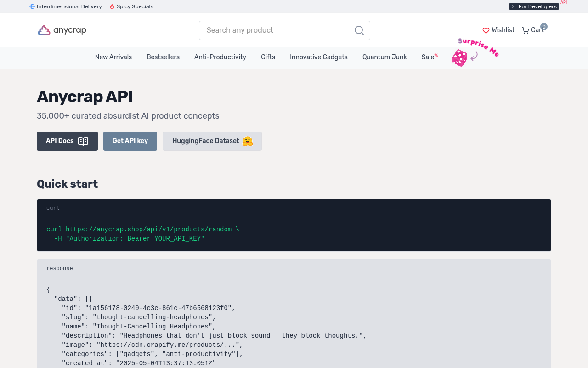Click the flame icon beside Spicy Specials
The width and height of the screenshot is (588, 368).
(112, 6)
